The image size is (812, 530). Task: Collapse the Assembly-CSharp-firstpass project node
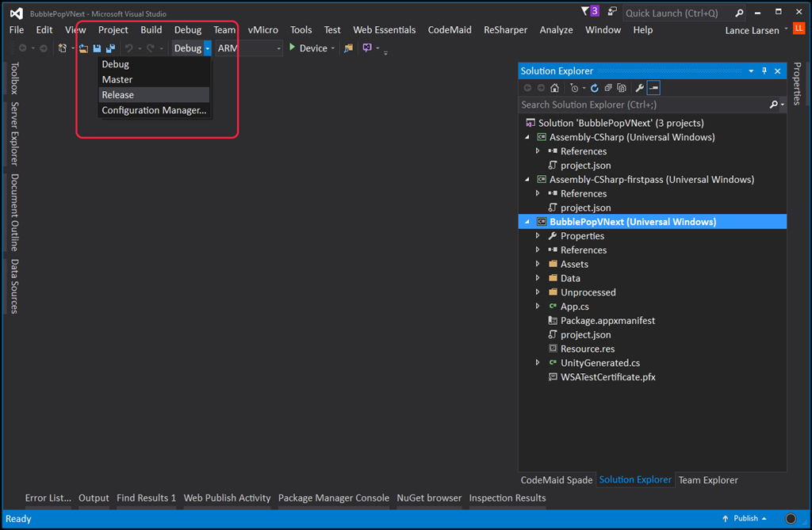click(x=527, y=180)
